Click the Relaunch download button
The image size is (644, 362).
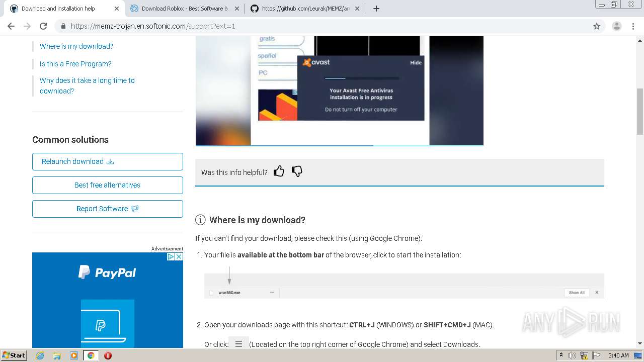click(108, 161)
